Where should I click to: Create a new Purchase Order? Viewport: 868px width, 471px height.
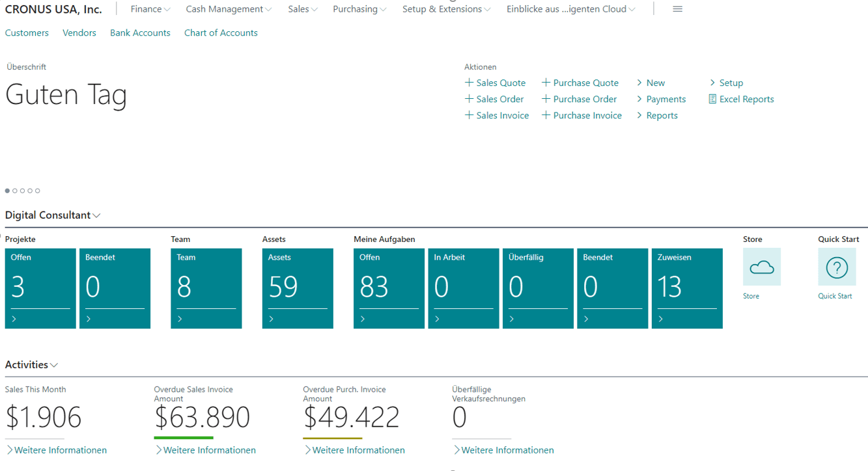[x=579, y=99]
